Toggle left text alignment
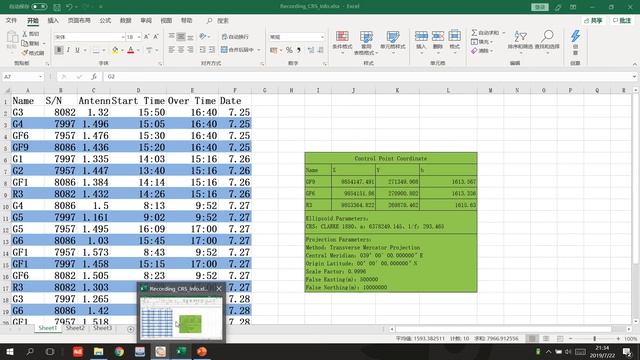This screenshot has width=640, height=360. 171,50
